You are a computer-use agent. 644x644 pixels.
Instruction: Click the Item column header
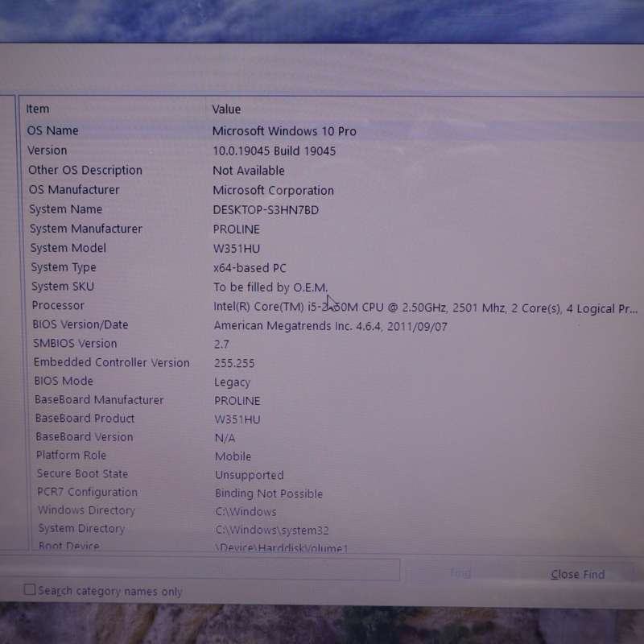tap(38, 109)
